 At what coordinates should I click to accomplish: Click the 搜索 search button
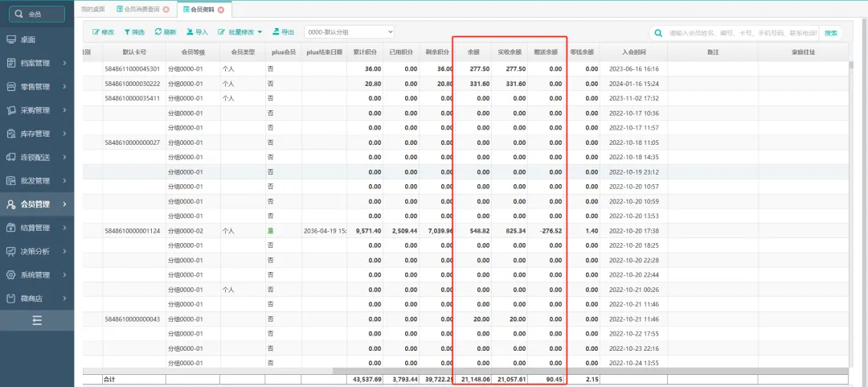831,33
